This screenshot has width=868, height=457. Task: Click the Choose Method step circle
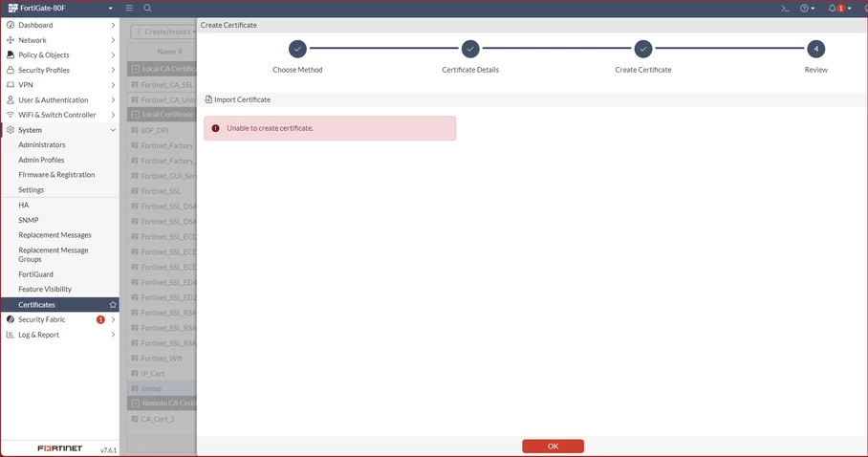click(297, 49)
